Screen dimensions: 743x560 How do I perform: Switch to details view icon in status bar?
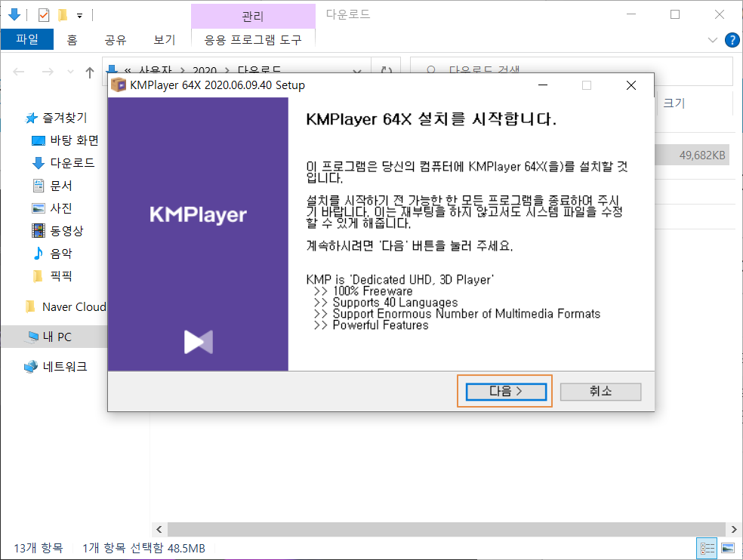pyautogui.click(x=708, y=549)
